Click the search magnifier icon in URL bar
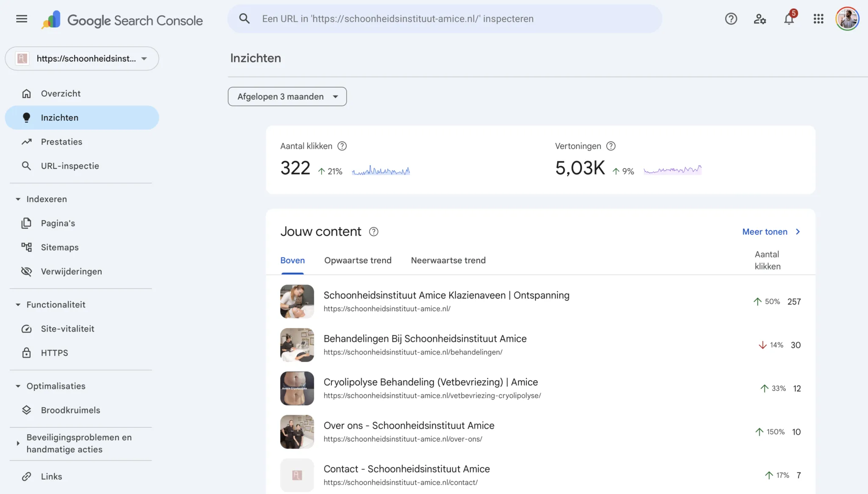The height and width of the screenshot is (494, 868). click(x=244, y=19)
